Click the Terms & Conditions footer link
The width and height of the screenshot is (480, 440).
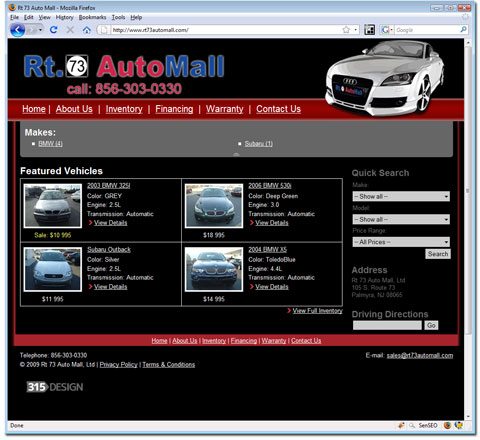169,365
